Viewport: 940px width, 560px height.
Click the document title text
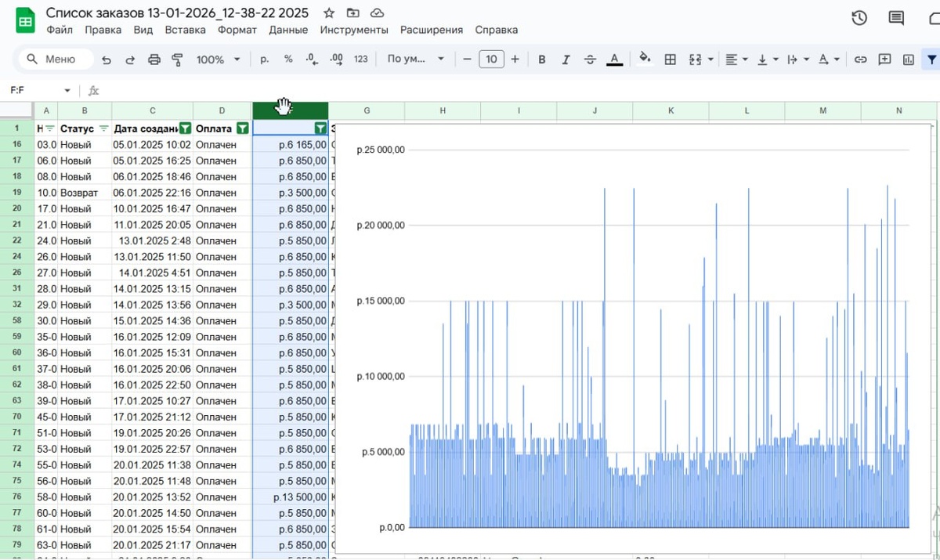(177, 13)
